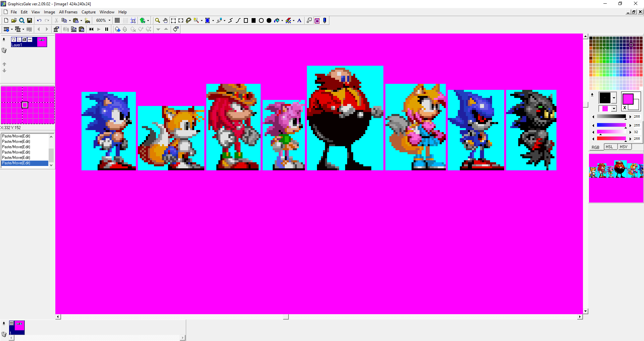644x341 pixels.
Task: Select the Zoom magnifier tool
Action: (158, 20)
